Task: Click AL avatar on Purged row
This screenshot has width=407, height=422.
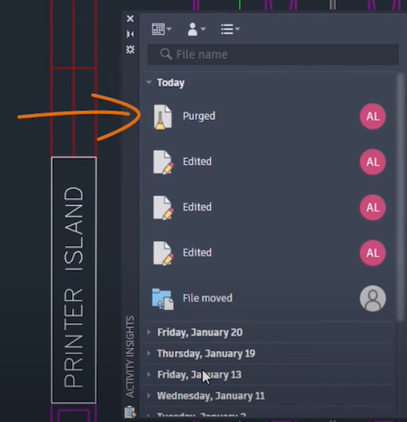Action: coord(373,116)
